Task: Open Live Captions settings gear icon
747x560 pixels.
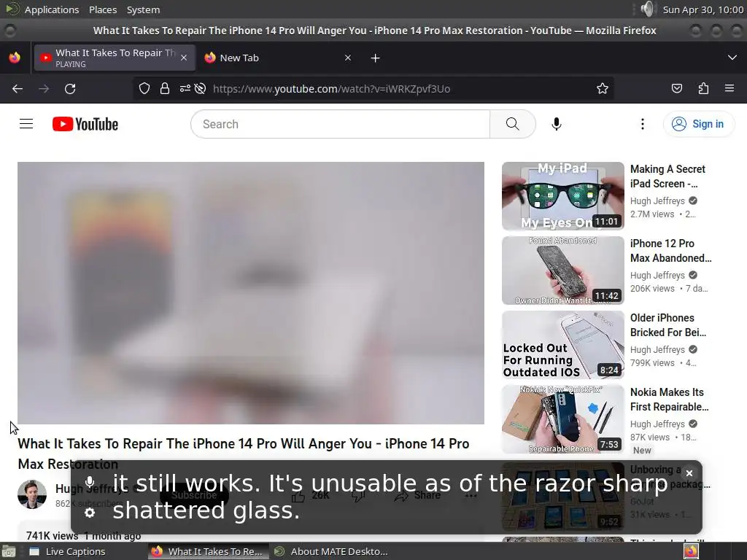Action: click(90, 513)
